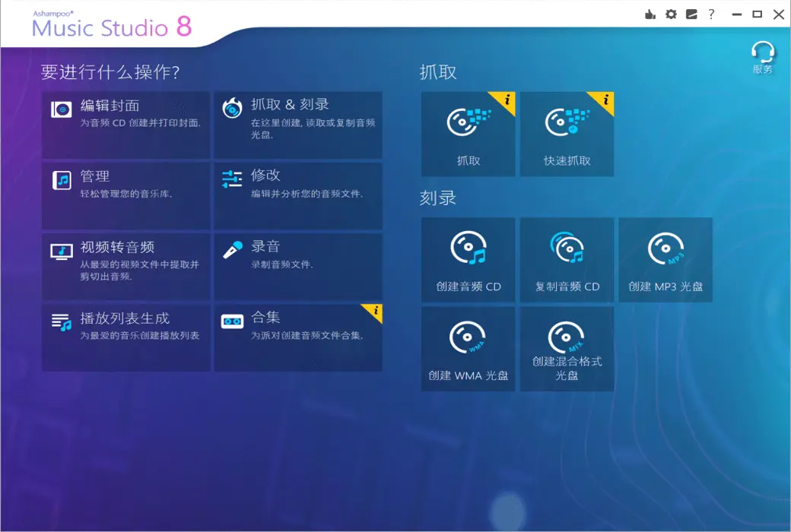791x532 pixels.
Task: Click the 服务 headset icon
Action: pos(762,52)
